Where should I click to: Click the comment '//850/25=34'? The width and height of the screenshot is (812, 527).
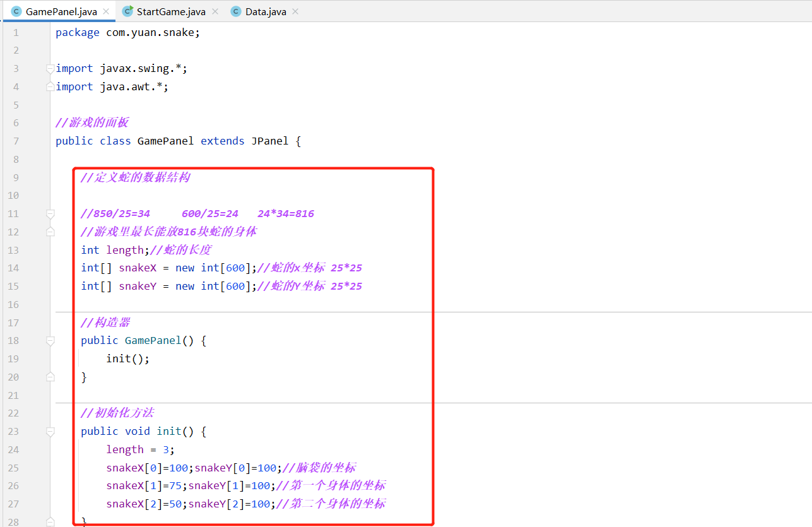pos(115,213)
